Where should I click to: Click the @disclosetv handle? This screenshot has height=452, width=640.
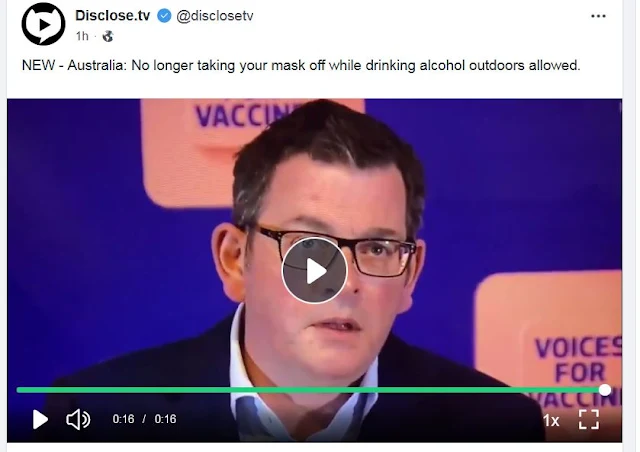(215, 16)
